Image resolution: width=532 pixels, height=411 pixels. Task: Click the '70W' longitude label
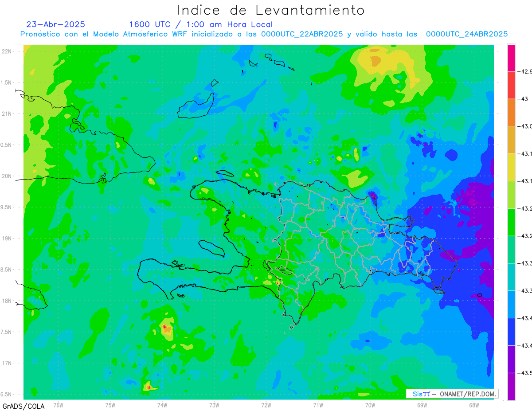pyautogui.click(x=370, y=405)
